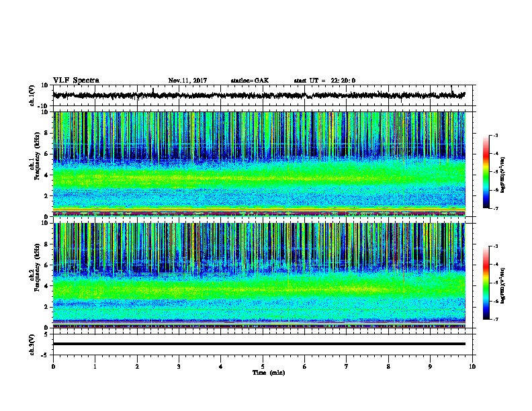Image resolution: width=532 pixels, height=411 pixels.
Task: Click the ch.1 spectrogram color scale bar
Action: click(x=486, y=172)
